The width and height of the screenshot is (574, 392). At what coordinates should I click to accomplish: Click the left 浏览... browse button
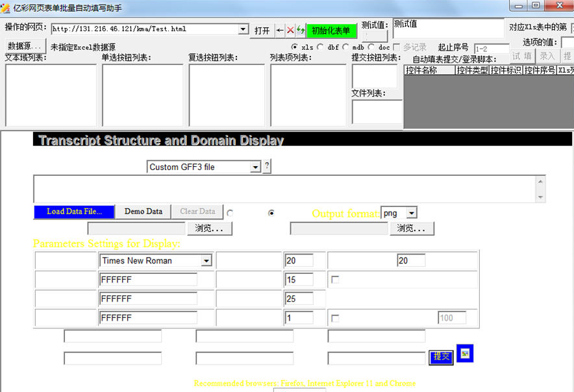pos(209,228)
